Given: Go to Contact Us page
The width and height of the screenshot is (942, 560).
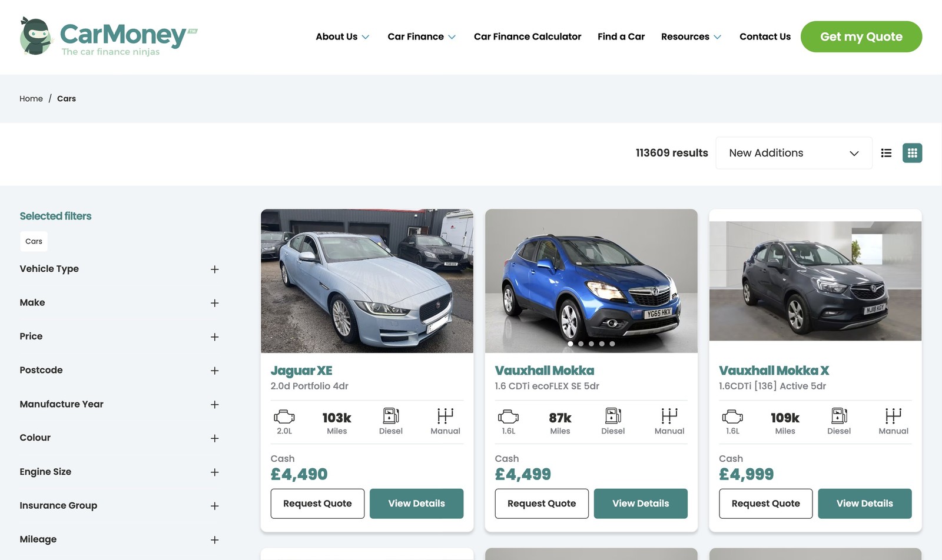Looking at the screenshot, I should coord(765,36).
